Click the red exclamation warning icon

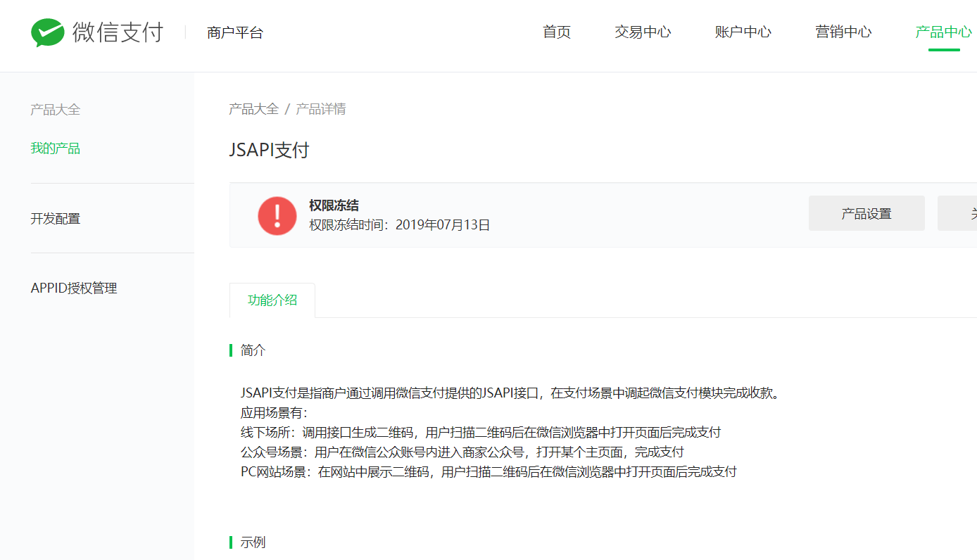(277, 215)
